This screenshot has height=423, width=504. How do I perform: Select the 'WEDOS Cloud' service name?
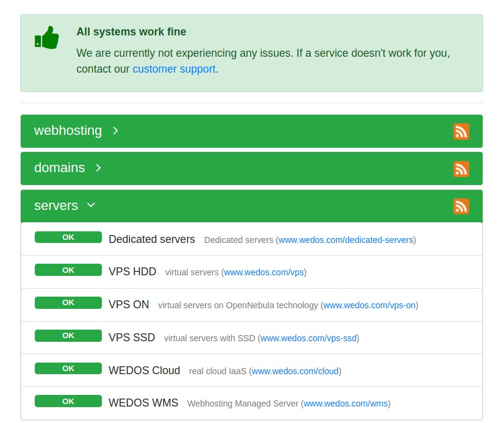(x=145, y=371)
